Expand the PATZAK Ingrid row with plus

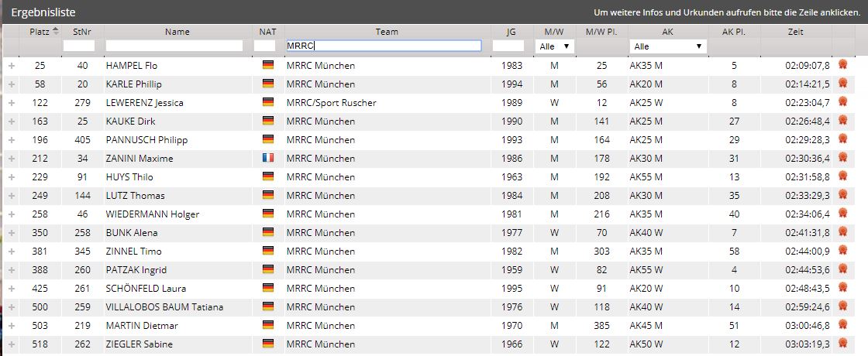[x=12, y=270]
